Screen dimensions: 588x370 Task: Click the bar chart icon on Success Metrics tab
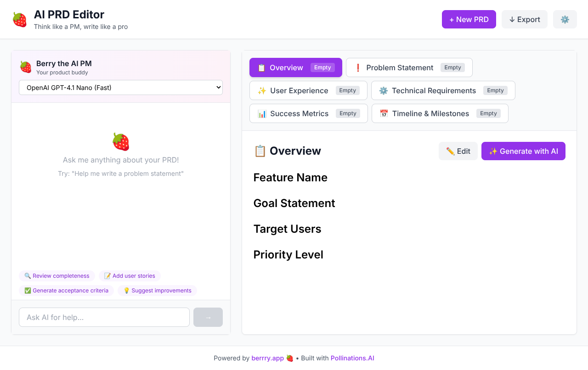262,113
